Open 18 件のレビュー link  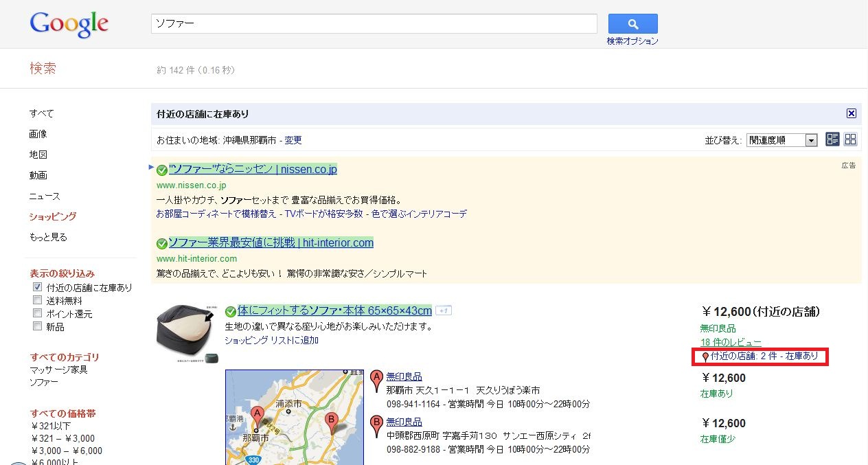point(731,342)
